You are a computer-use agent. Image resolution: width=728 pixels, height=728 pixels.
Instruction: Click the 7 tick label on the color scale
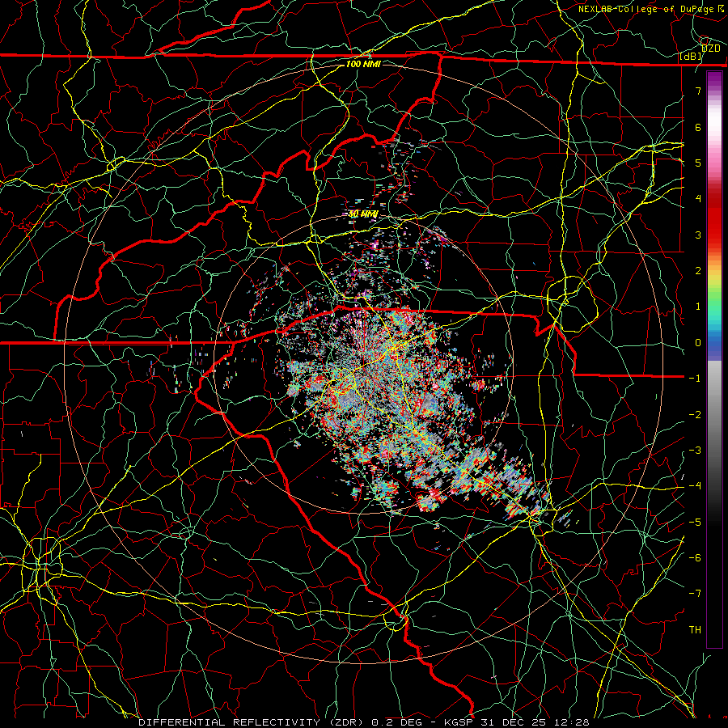tap(698, 91)
